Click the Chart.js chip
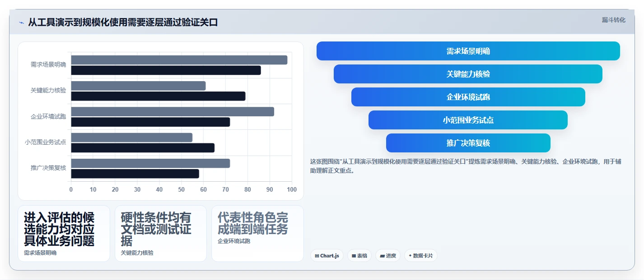Screen dimensions: 644x280 (327, 256)
